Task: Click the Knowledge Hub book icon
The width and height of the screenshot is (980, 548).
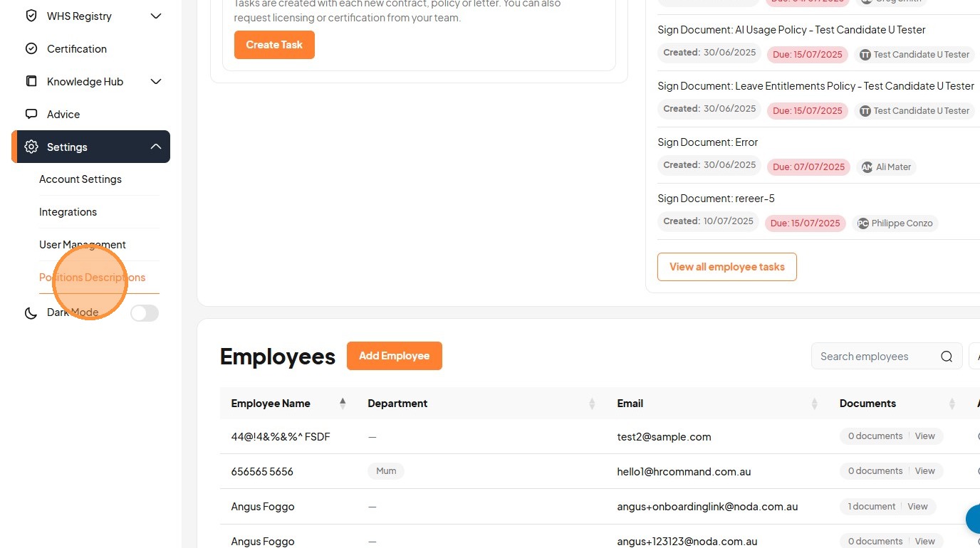Action: tap(31, 81)
